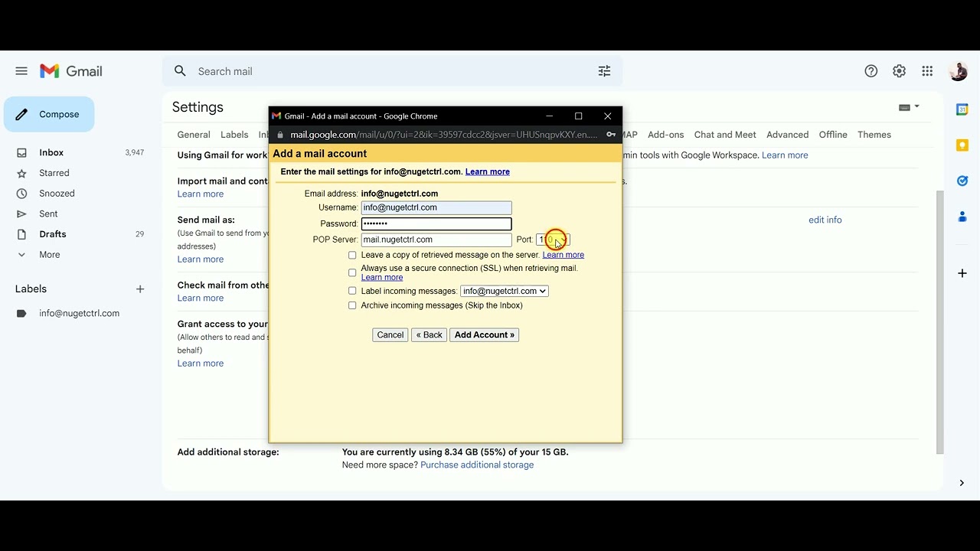
Task: Open the Google account avatar
Action: (x=958, y=71)
